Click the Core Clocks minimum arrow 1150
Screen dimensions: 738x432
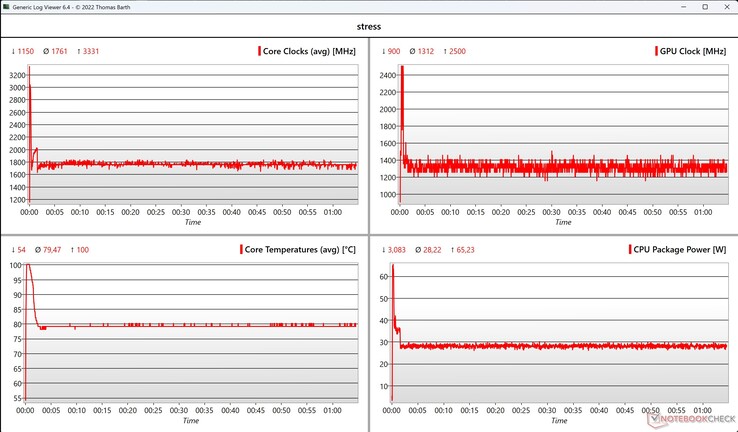point(22,51)
